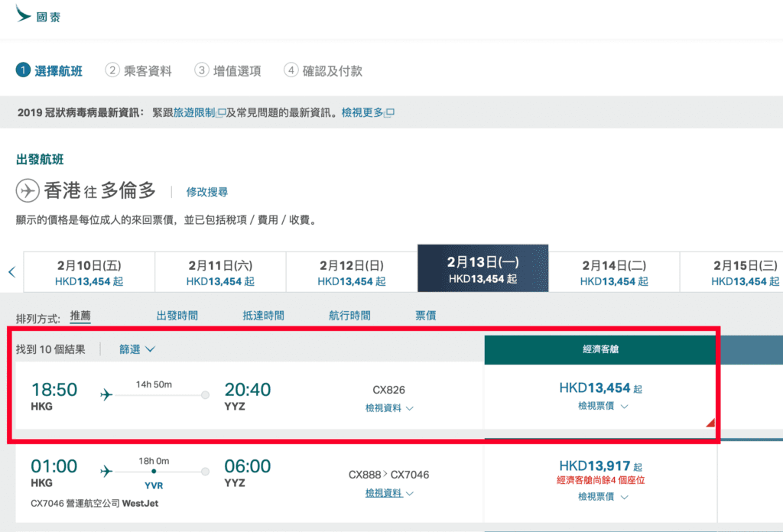This screenshot has width=783, height=532.
Task: Click the YVR stopover marker
Action: (x=153, y=472)
